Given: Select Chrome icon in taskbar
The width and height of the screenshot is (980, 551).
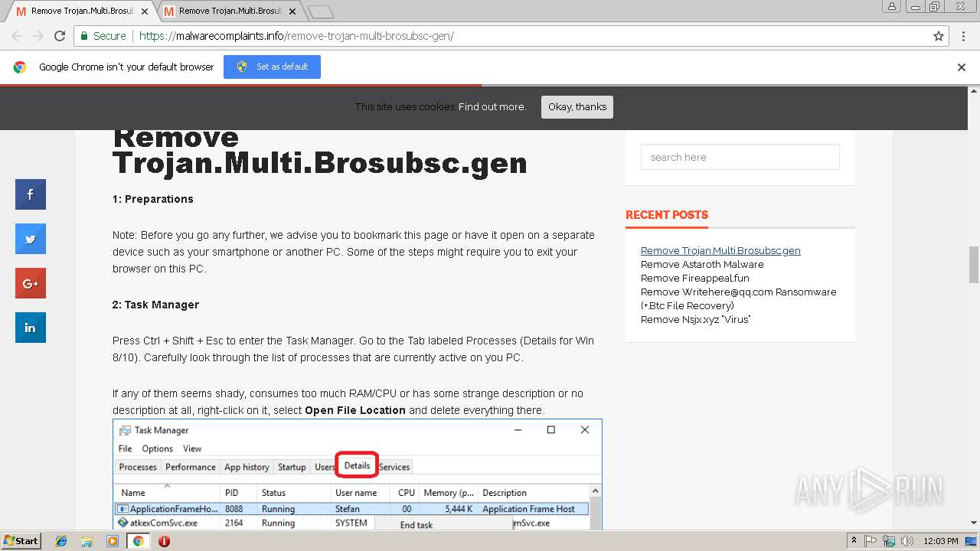Looking at the screenshot, I should 138,541.
